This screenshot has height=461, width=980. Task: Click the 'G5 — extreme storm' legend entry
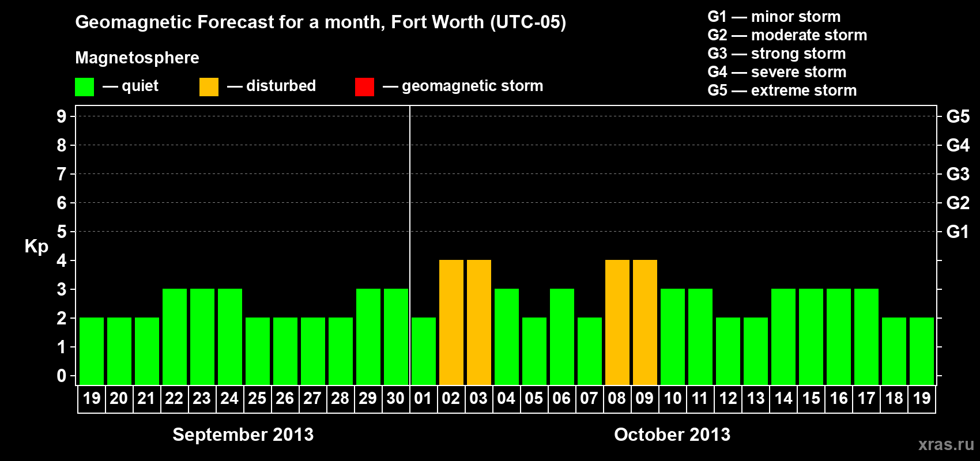click(x=782, y=90)
